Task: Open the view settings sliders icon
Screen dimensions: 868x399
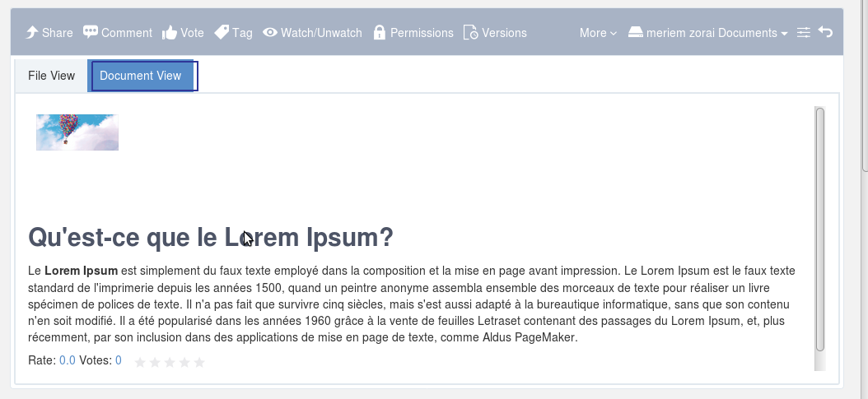Action: (x=803, y=33)
